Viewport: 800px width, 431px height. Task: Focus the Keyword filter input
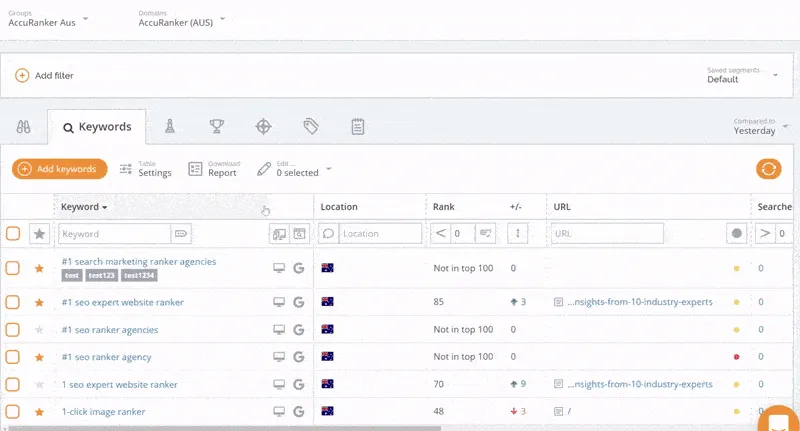[x=114, y=234]
